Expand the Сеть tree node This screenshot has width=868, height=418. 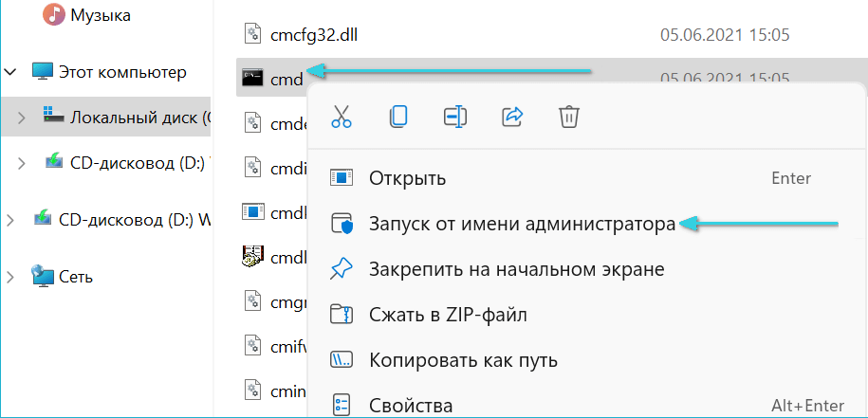point(10,277)
